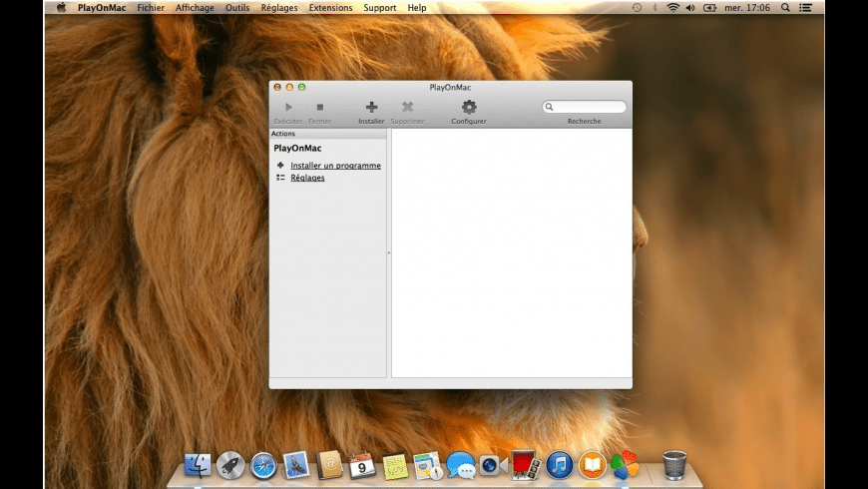Click the Installer un programme link
Screen dimensions: 868x489
tap(335, 165)
